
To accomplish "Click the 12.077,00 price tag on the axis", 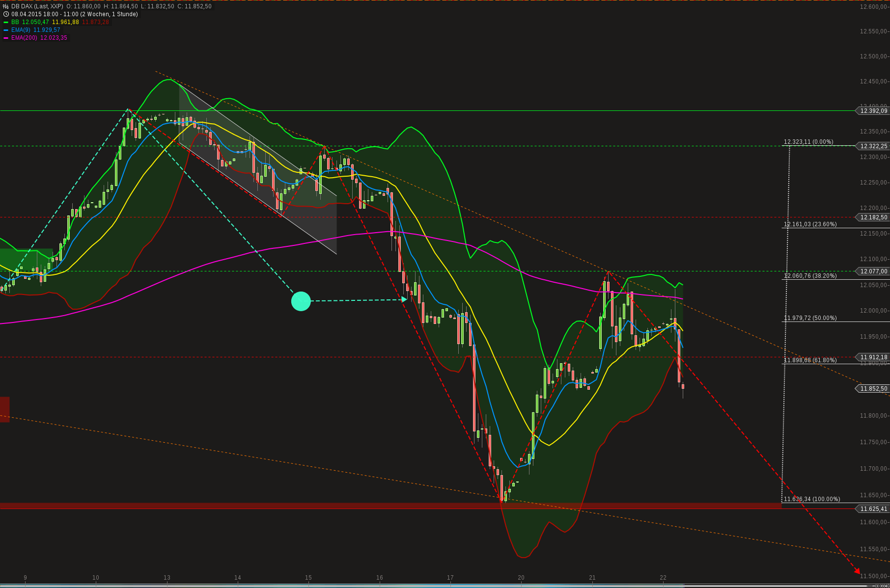I will click(873, 271).
